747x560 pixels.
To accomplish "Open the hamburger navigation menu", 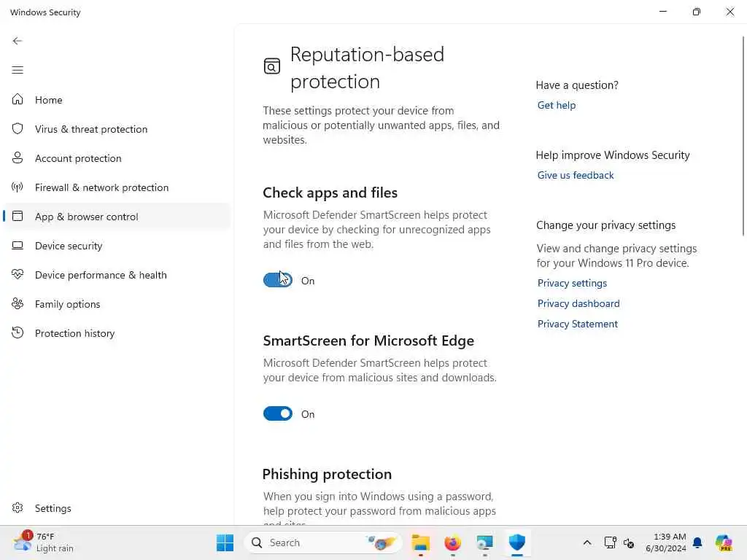I will click(18, 71).
